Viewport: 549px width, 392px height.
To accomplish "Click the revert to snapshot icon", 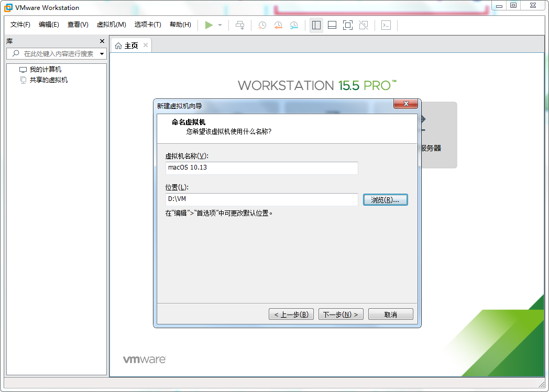I will click(x=278, y=25).
